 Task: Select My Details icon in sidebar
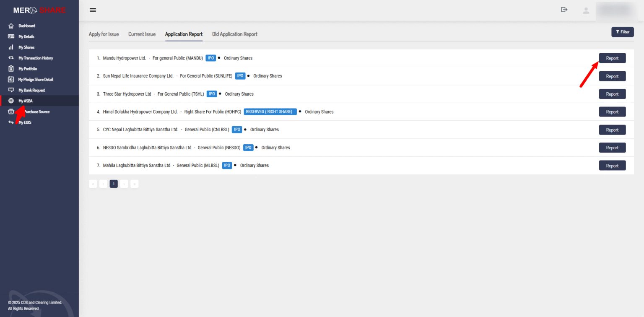pos(11,36)
